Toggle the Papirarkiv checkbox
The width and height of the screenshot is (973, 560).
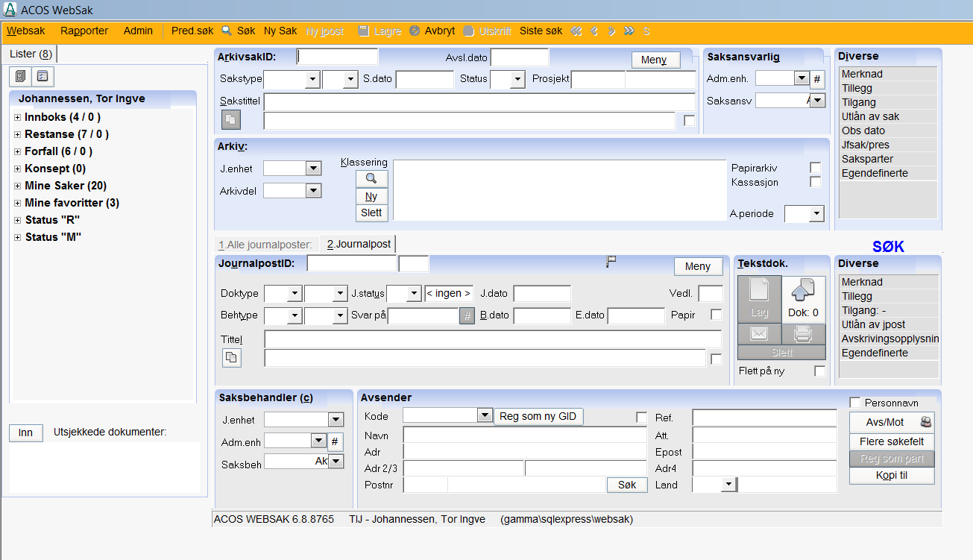pos(816,168)
